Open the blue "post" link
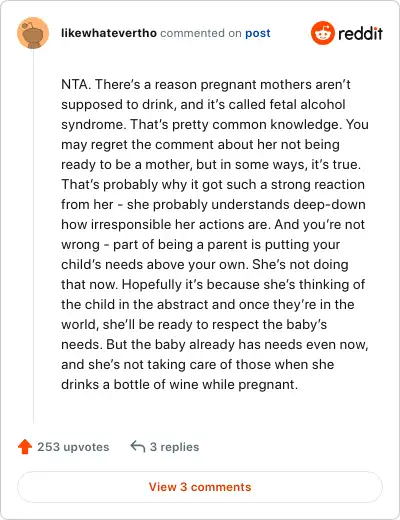The image size is (400, 520). pyautogui.click(x=258, y=33)
